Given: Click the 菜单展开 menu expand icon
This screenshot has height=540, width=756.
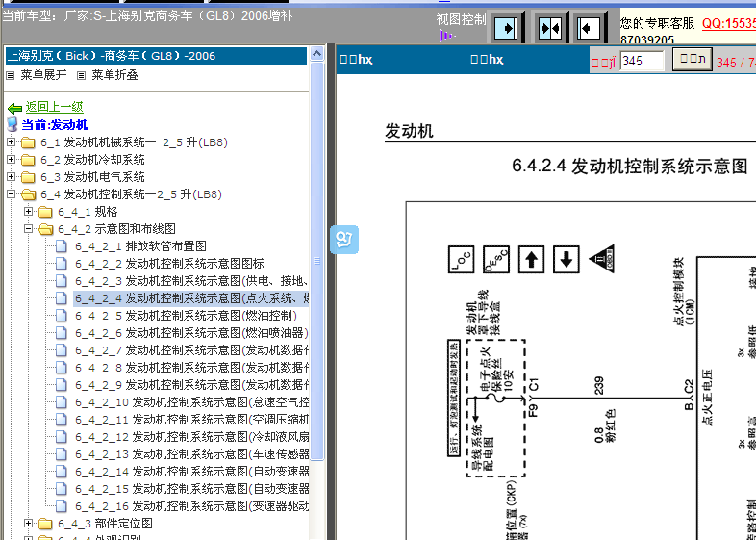Looking at the screenshot, I should tap(11, 75).
